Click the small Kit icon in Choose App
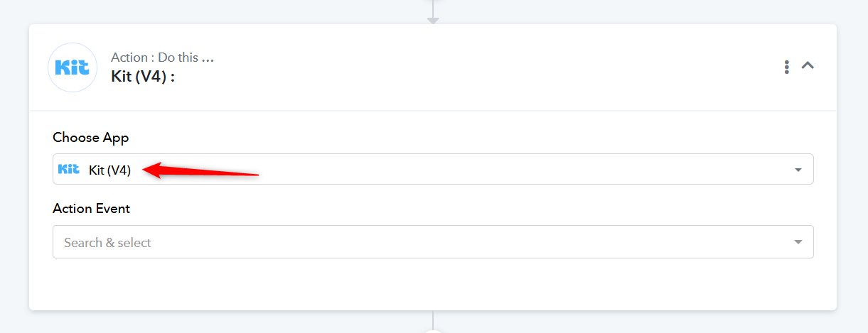The height and width of the screenshot is (333, 868). click(x=68, y=169)
